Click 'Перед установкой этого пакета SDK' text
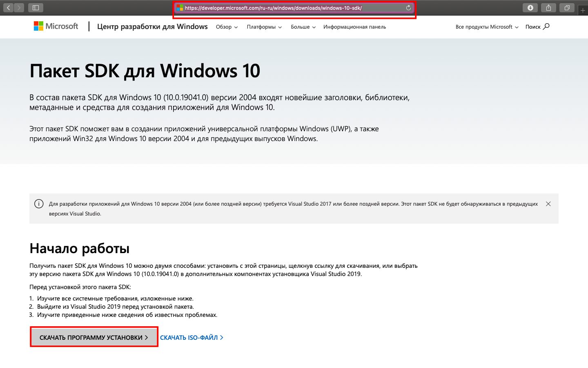 point(80,287)
